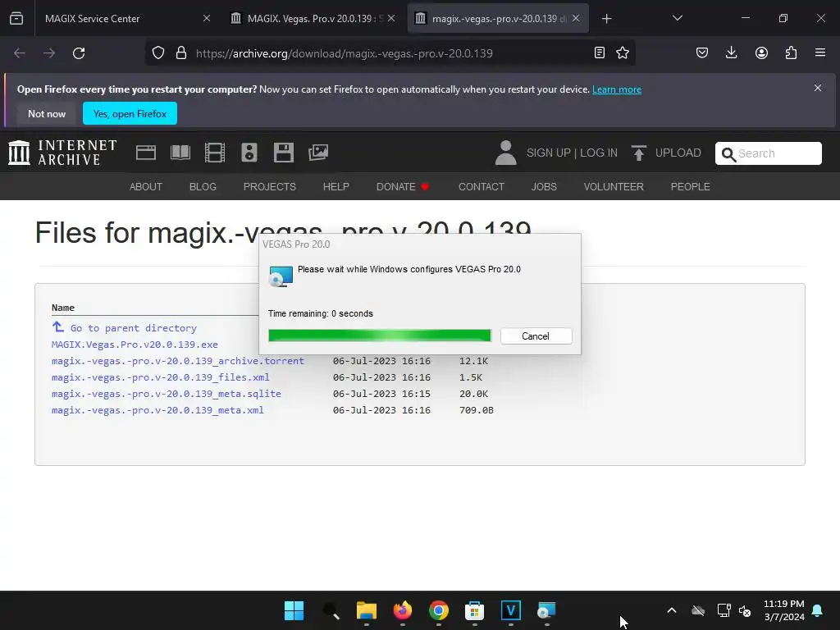The height and width of the screenshot is (630, 840).
Task: Go forward to next page
Action: pos(49,53)
